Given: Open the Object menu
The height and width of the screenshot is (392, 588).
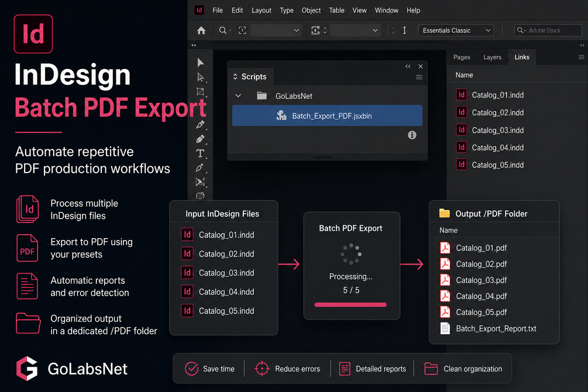Looking at the screenshot, I should point(311,11).
